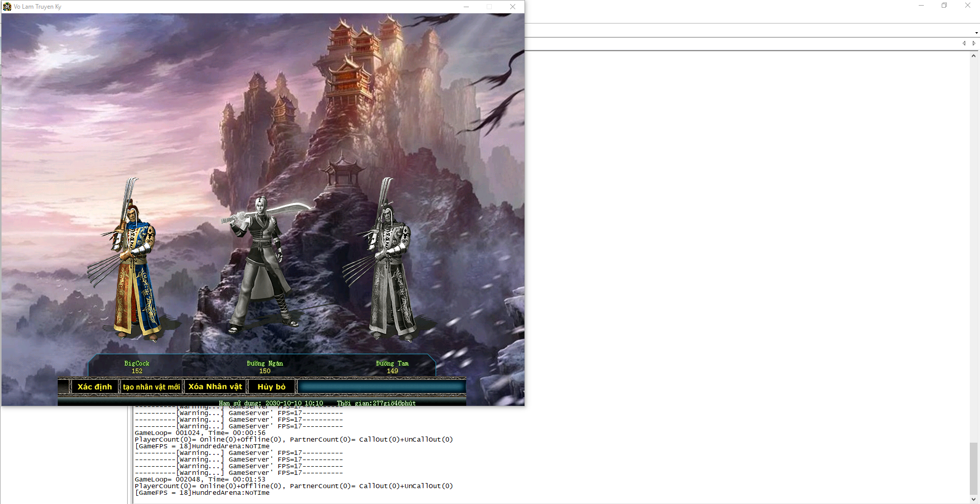Click the minimize icon of the background window

click(921, 5)
